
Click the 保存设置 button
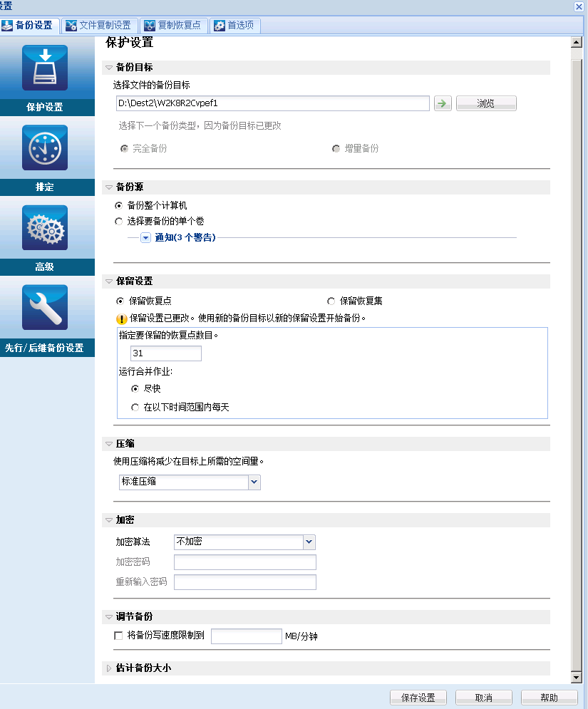[x=418, y=697]
